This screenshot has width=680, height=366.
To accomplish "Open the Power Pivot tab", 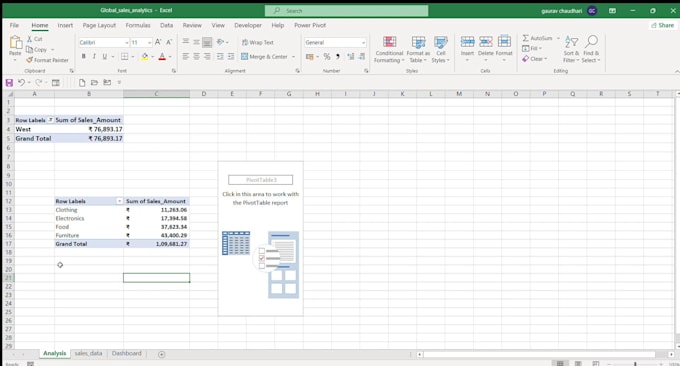I will point(310,25).
